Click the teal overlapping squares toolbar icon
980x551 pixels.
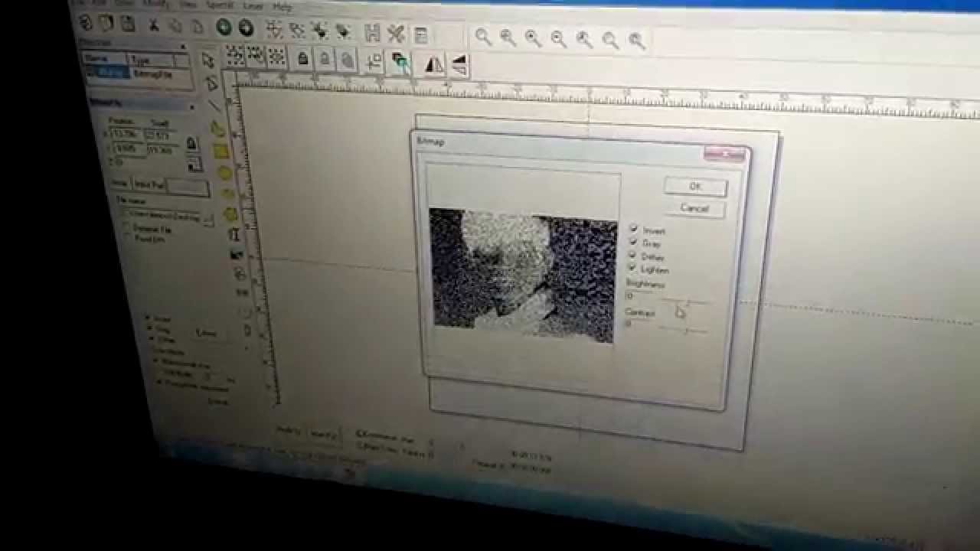(400, 64)
